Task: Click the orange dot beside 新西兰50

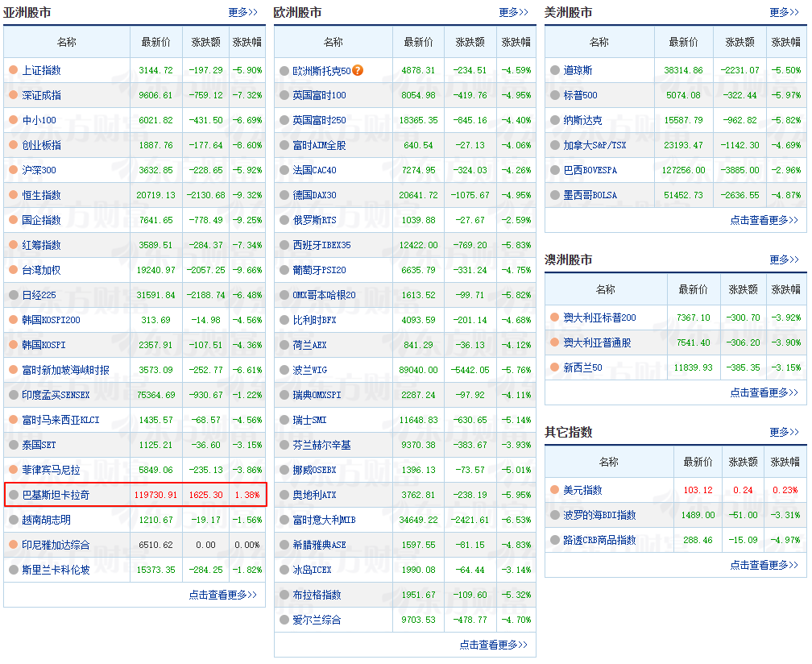Action: (554, 367)
